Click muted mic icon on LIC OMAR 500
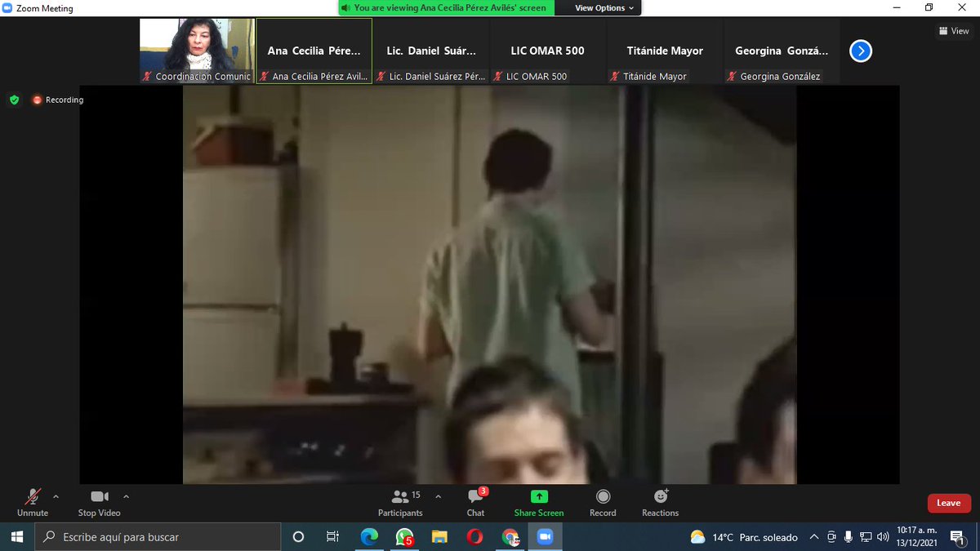Viewport: 980px width, 551px height. [x=498, y=77]
